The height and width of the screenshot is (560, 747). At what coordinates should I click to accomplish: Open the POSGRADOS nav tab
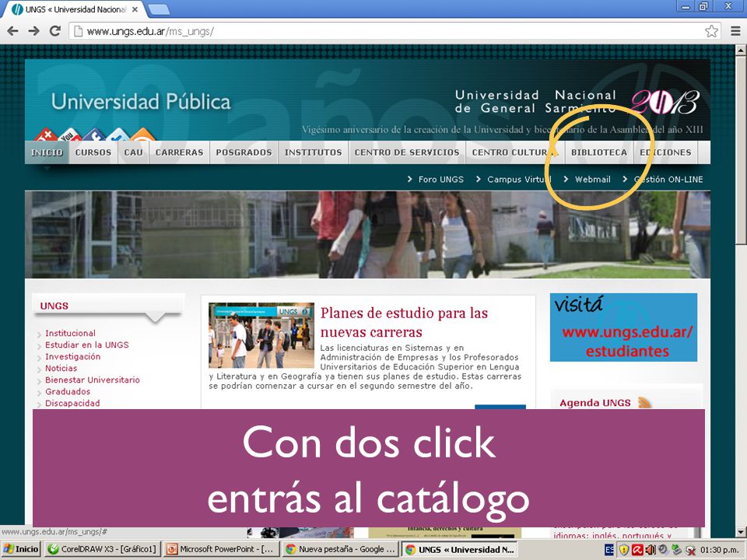coord(244,152)
